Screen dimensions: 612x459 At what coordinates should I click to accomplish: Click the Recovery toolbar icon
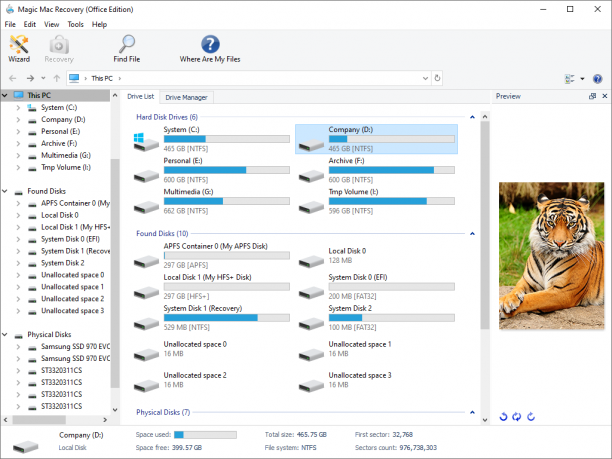tap(59, 49)
